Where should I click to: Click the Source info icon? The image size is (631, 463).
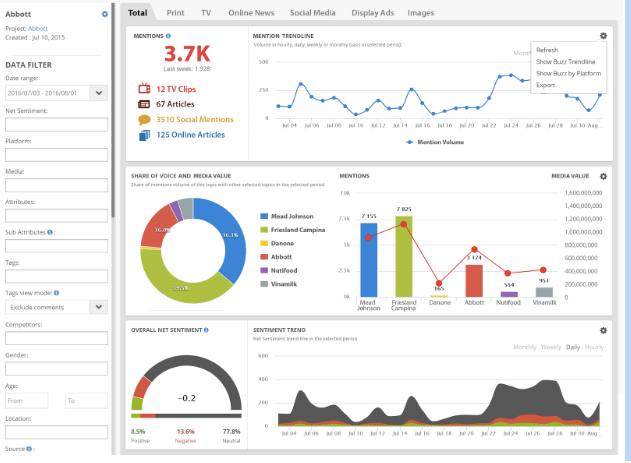point(29,449)
